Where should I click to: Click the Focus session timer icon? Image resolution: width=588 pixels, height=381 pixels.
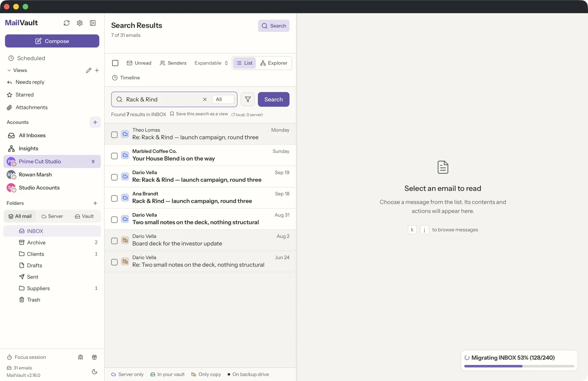coord(9,357)
